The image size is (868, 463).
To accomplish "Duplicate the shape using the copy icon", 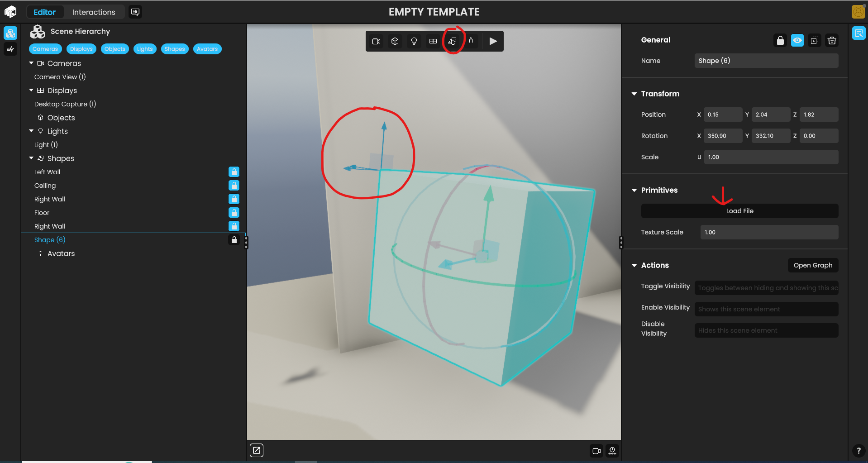I will [x=814, y=41].
